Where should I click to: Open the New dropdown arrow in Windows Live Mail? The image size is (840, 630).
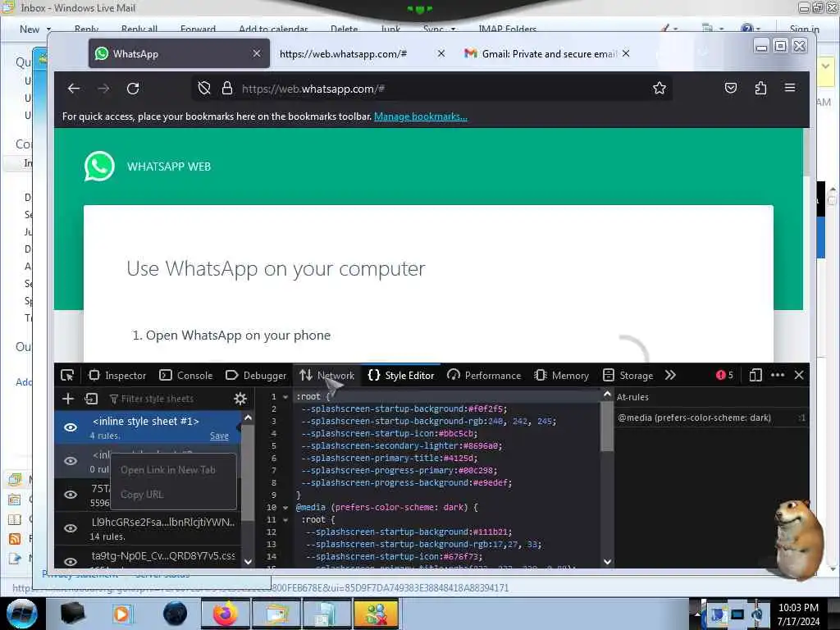[x=48, y=30]
